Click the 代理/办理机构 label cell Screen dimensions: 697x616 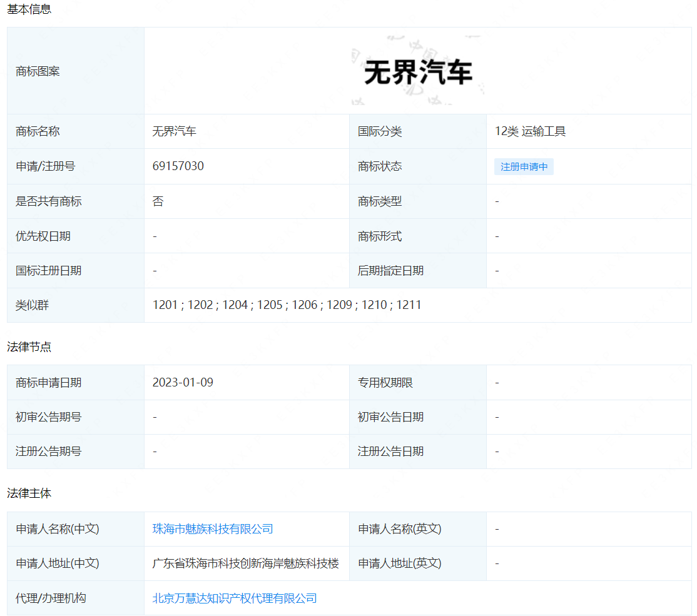tap(51, 598)
